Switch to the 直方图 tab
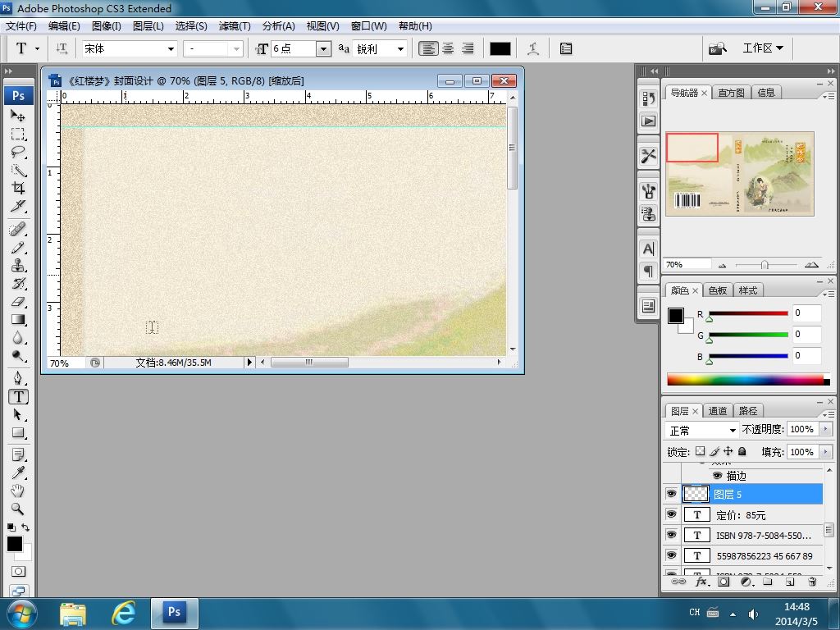The width and height of the screenshot is (840, 630). pos(731,93)
